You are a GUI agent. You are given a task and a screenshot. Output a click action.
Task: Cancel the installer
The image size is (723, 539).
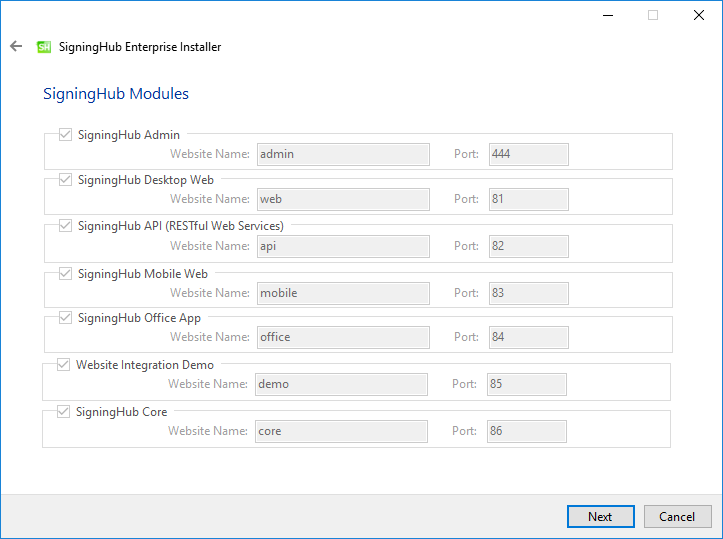point(677,516)
